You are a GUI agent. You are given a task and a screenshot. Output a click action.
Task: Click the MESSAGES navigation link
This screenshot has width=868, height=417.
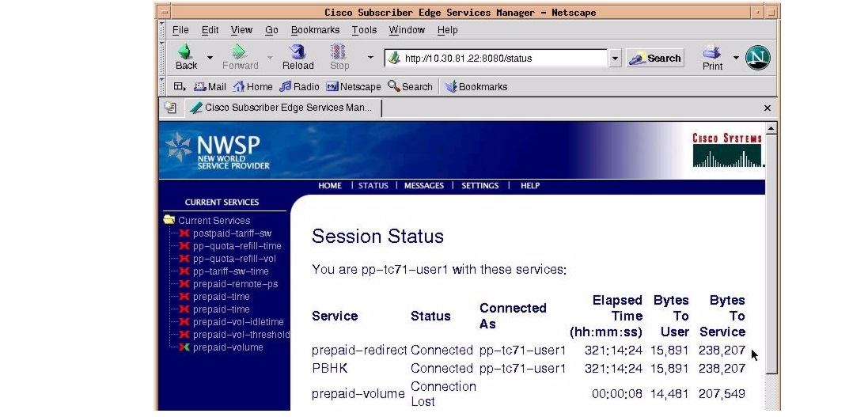[424, 185]
